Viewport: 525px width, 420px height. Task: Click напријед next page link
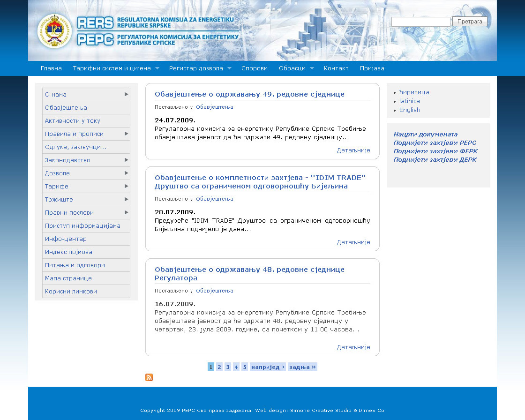pyautogui.click(x=268, y=367)
